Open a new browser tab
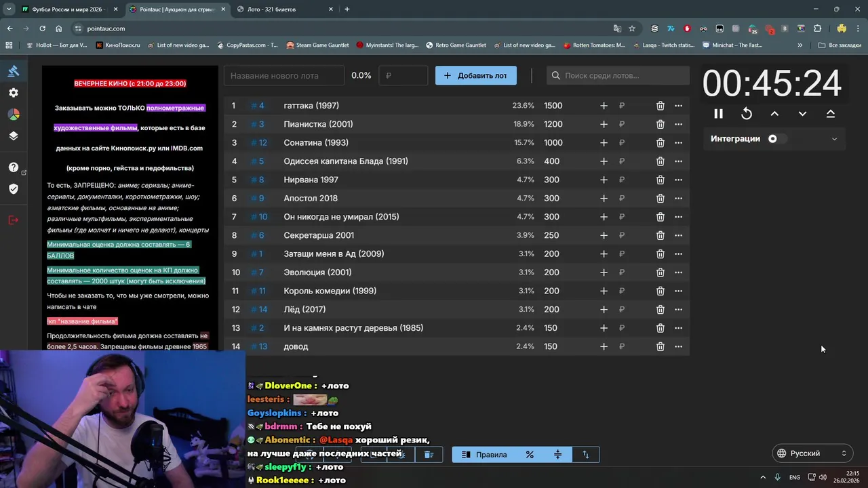Screen dimensions: 868x488 coord(347,9)
